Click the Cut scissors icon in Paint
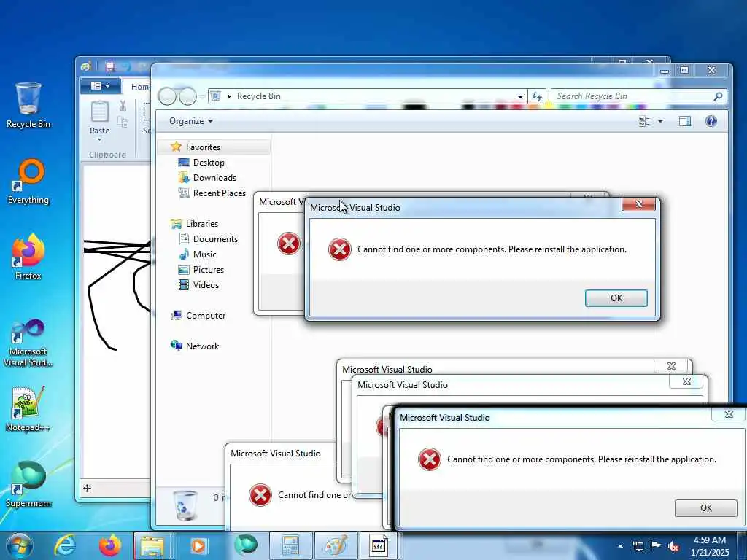The width and height of the screenshot is (747, 560). click(123, 106)
